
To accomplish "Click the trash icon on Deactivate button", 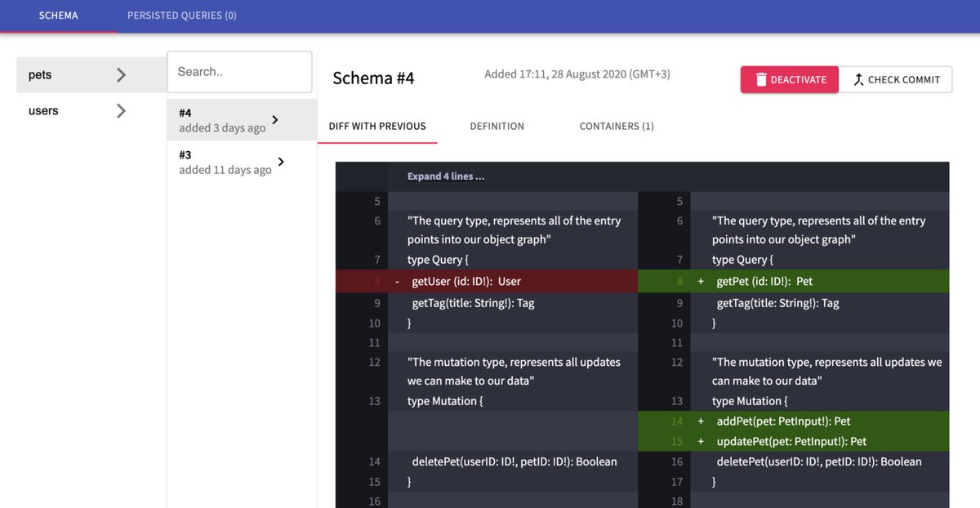I will 761,80.
